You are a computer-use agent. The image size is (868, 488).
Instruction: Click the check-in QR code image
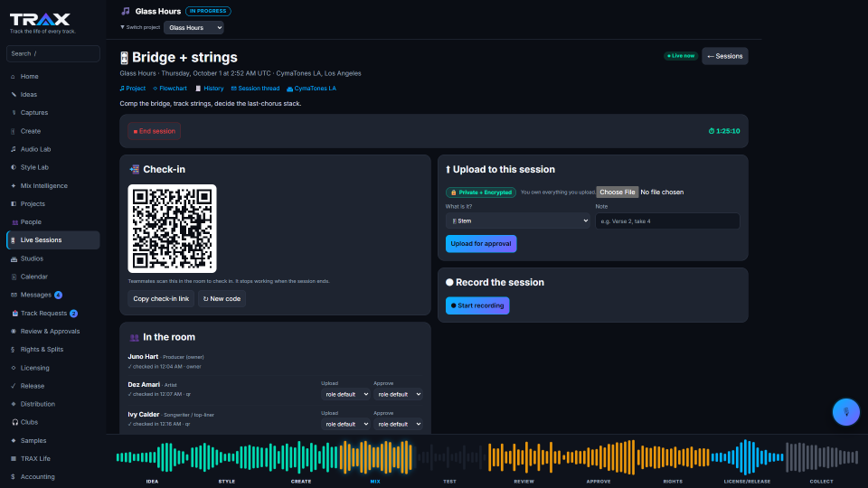tap(172, 229)
